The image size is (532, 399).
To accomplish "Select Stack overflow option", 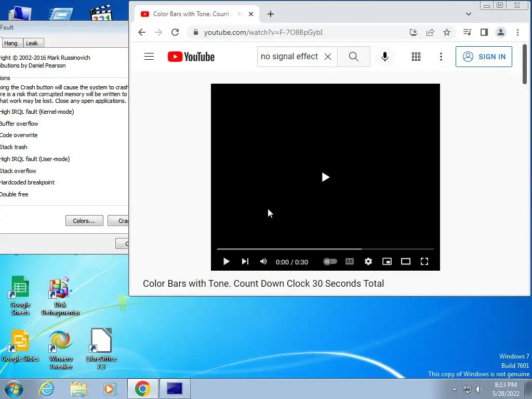I will (18, 170).
